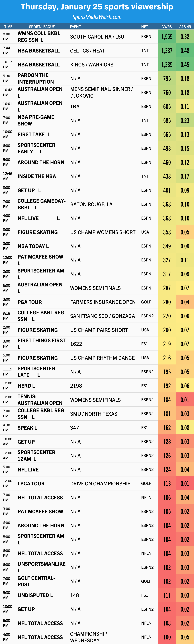Select the South Carolina / LSU event cell
The height and width of the screenshot is (644, 194).
click(97, 37)
